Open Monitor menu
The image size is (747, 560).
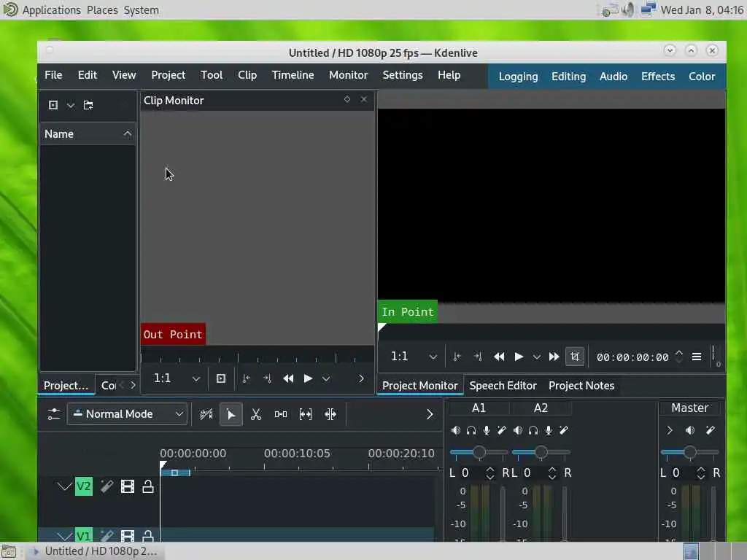tap(348, 75)
